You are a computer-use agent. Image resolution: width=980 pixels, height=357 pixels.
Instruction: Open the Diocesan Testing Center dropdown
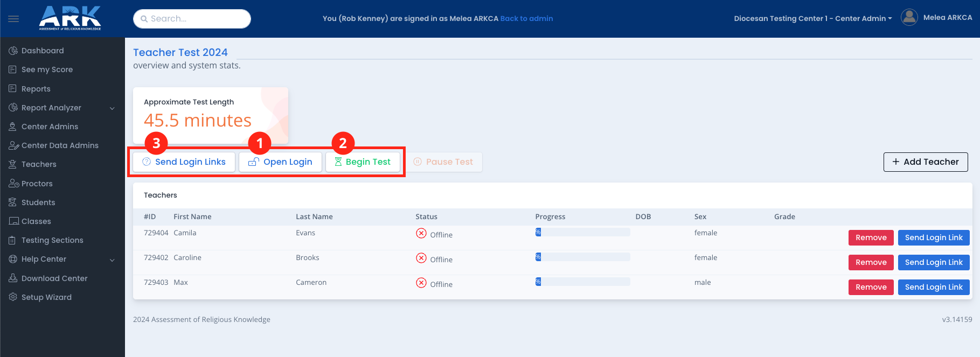click(x=812, y=18)
